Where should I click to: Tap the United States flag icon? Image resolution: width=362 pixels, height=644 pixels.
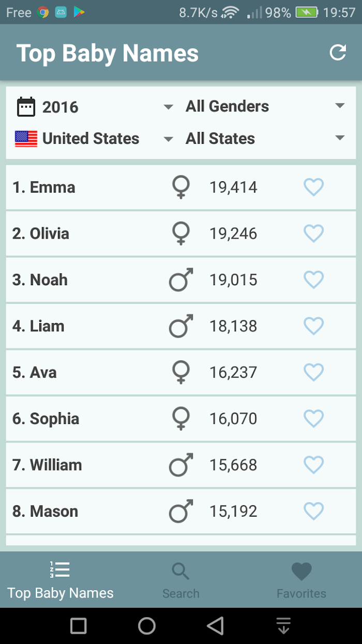(26, 139)
